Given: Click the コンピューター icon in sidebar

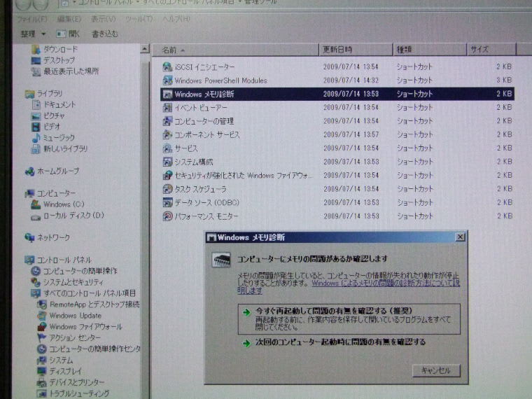Looking at the screenshot, I should [x=30, y=194].
